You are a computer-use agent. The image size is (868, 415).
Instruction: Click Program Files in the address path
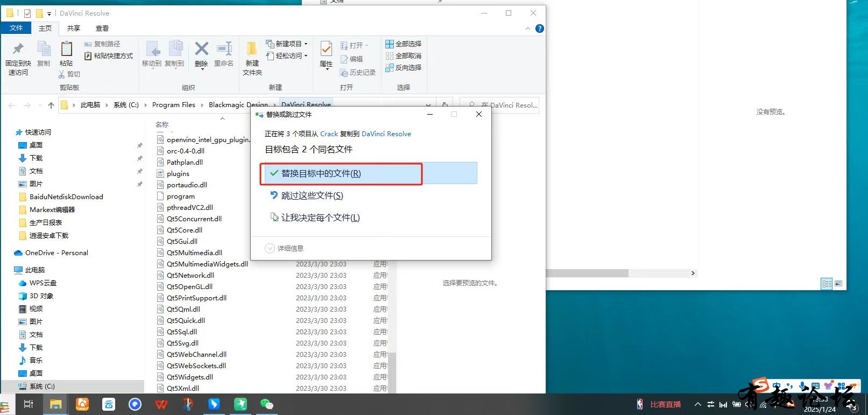(174, 105)
